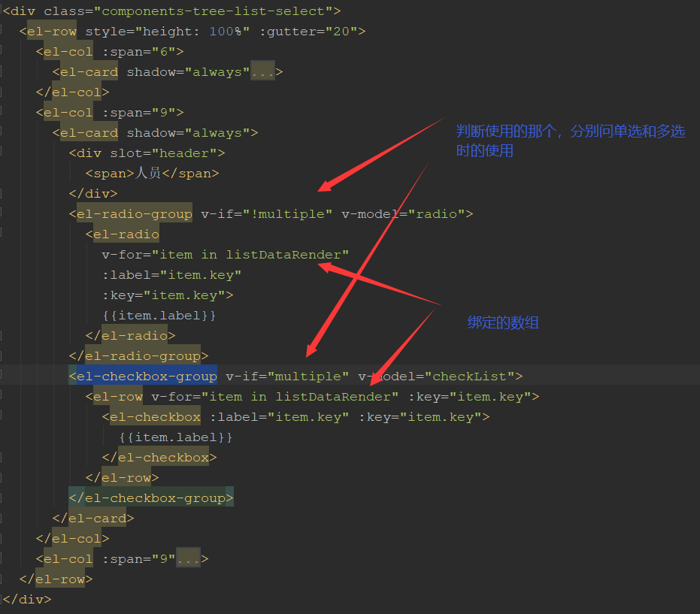
Task: Click listDataRender in the el-radio v-for
Action: 283,254
